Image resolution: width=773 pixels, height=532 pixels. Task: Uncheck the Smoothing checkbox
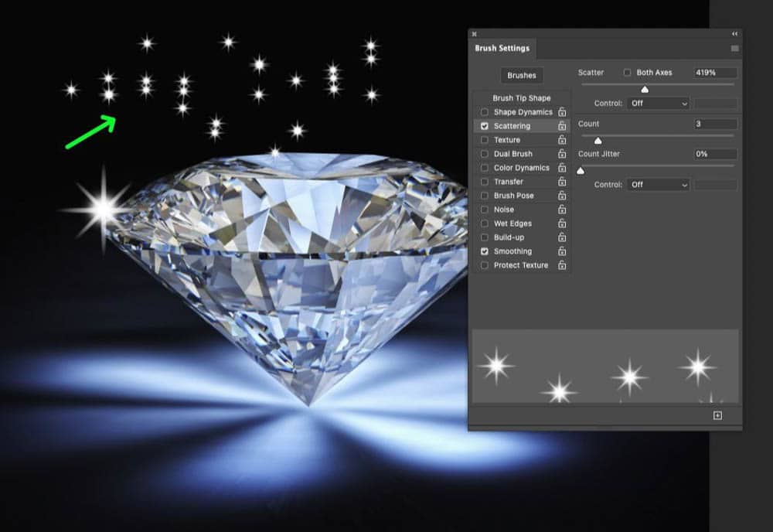[485, 251]
